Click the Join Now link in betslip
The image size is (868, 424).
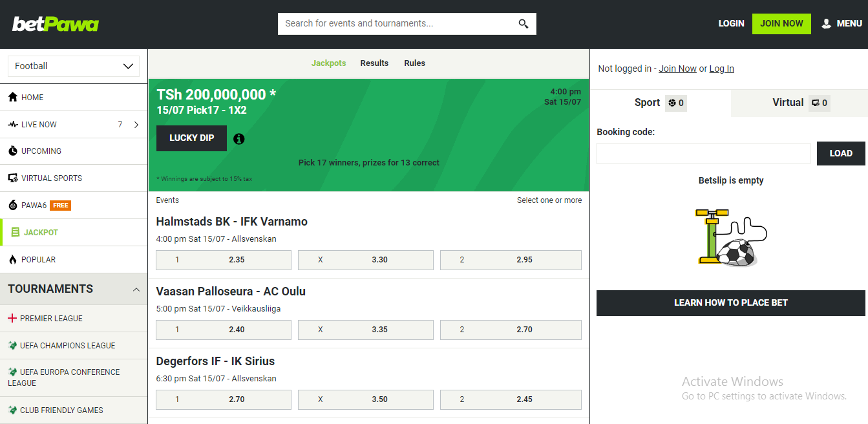677,69
